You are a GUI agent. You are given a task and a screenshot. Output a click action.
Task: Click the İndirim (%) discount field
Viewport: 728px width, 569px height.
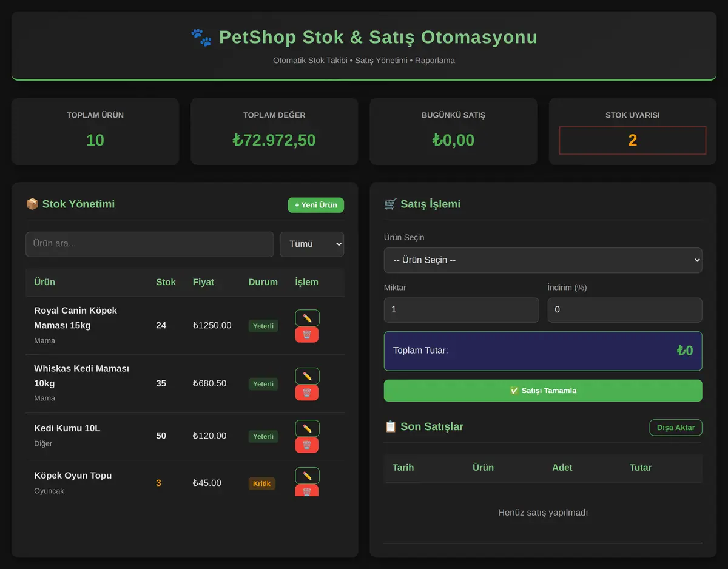(625, 309)
